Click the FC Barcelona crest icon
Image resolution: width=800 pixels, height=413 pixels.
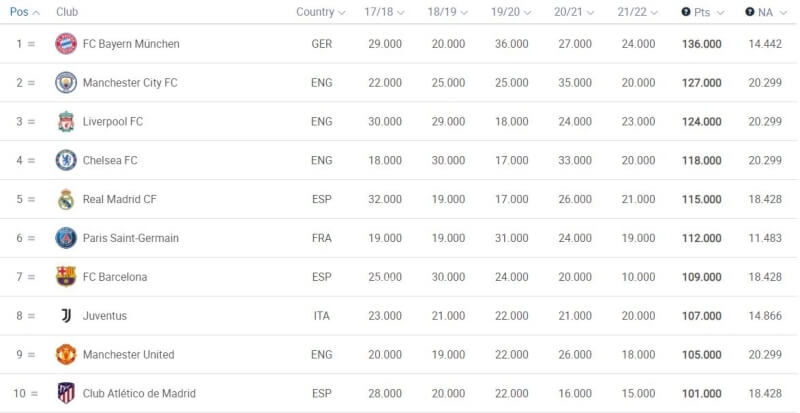click(66, 277)
